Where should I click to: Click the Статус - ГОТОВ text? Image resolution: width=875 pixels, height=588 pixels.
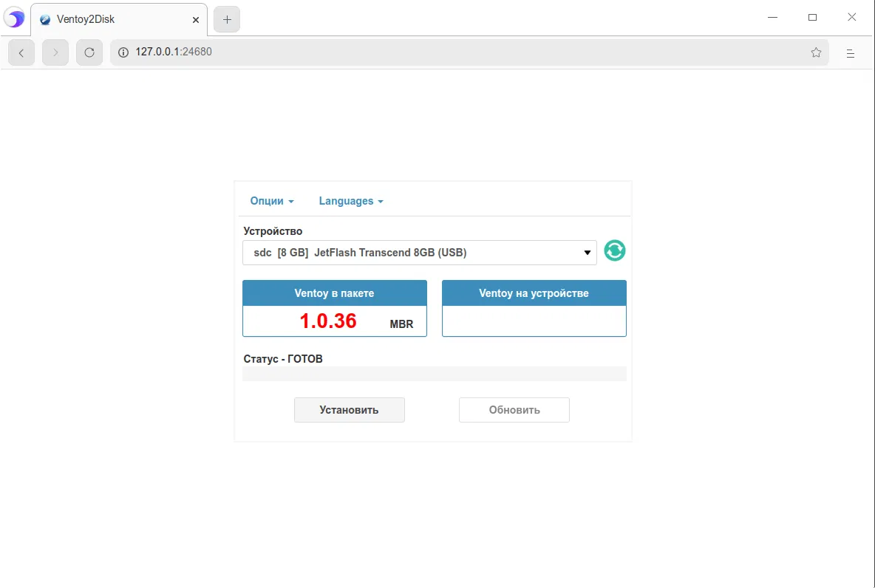click(283, 359)
